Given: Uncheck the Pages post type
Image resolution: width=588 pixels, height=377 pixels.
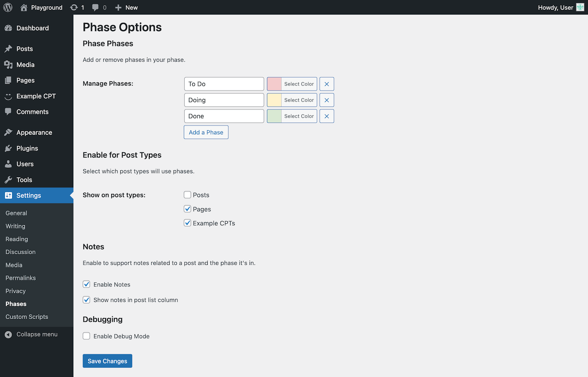Looking at the screenshot, I should [x=187, y=209].
